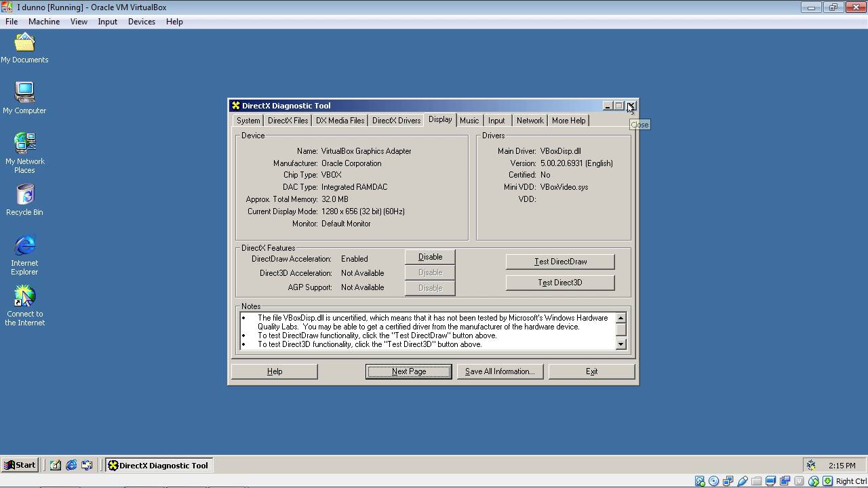Viewport: 868px width, 488px height.
Task: Select the My Network Places icon
Action: click(24, 153)
